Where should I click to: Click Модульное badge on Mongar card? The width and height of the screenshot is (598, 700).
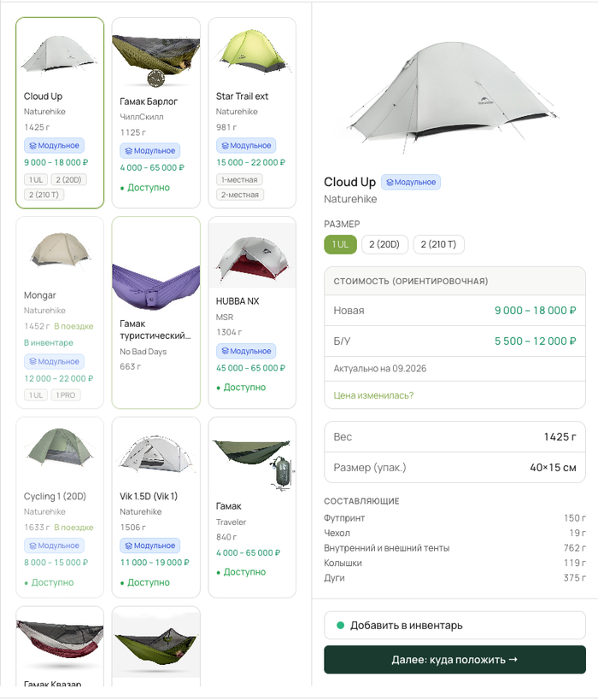[54, 362]
